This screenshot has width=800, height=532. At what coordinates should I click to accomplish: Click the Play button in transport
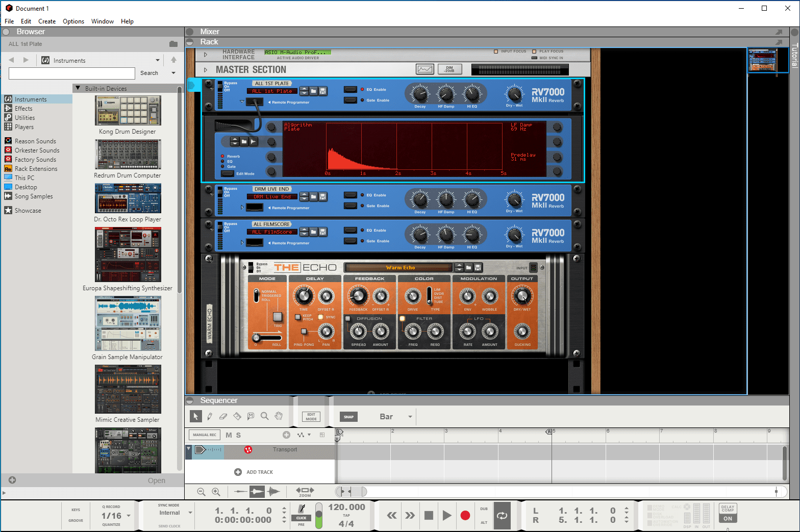click(x=446, y=516)
